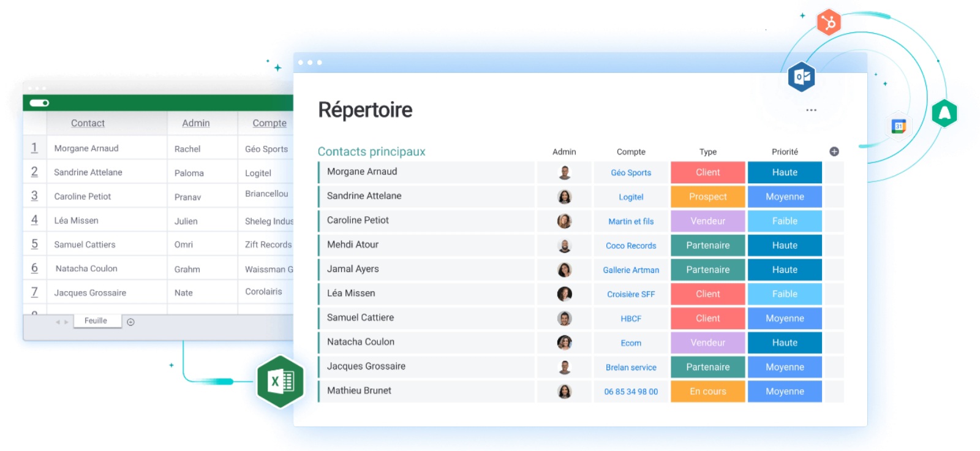This screenshot has width=980, height=451.
Task: Open the three-dot board options menu
Action: click(x=811, y=110)
